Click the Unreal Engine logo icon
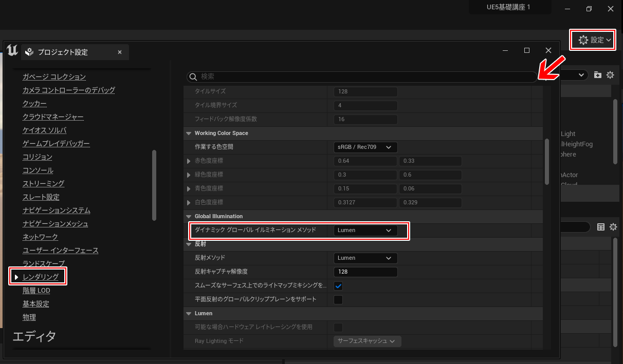 12,51
